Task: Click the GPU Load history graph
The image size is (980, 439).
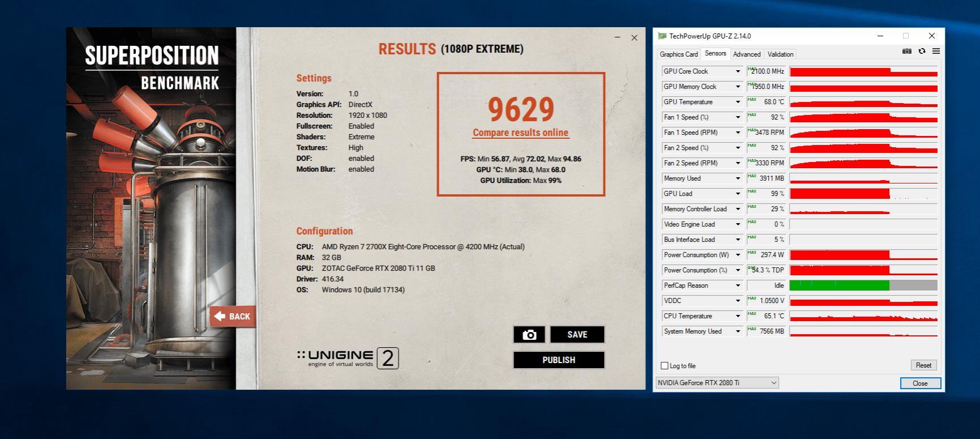Action: [x=863, y=194]
